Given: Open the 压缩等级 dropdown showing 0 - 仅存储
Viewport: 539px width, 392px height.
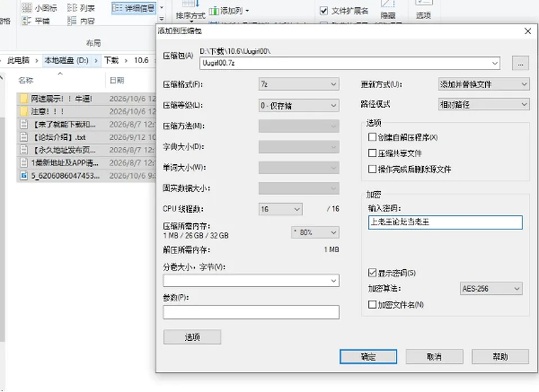Looking at the screenshot, I should [x=299, y=105].
